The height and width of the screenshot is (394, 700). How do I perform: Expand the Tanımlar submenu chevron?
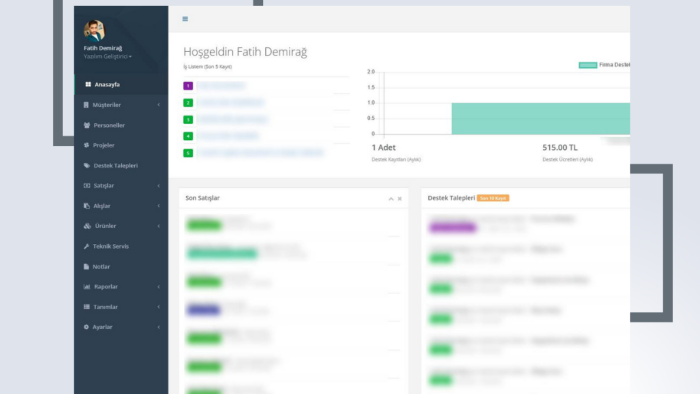[158, 307]
